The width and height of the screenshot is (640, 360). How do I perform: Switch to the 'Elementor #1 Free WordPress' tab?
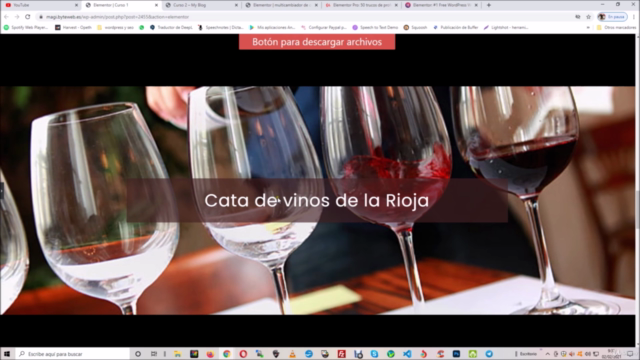click(441, 5)
